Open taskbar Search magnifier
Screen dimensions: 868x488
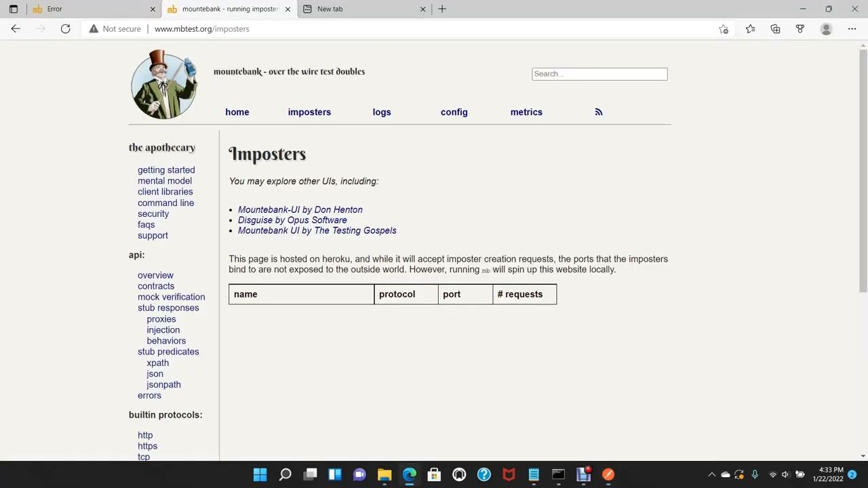[285, 474]
